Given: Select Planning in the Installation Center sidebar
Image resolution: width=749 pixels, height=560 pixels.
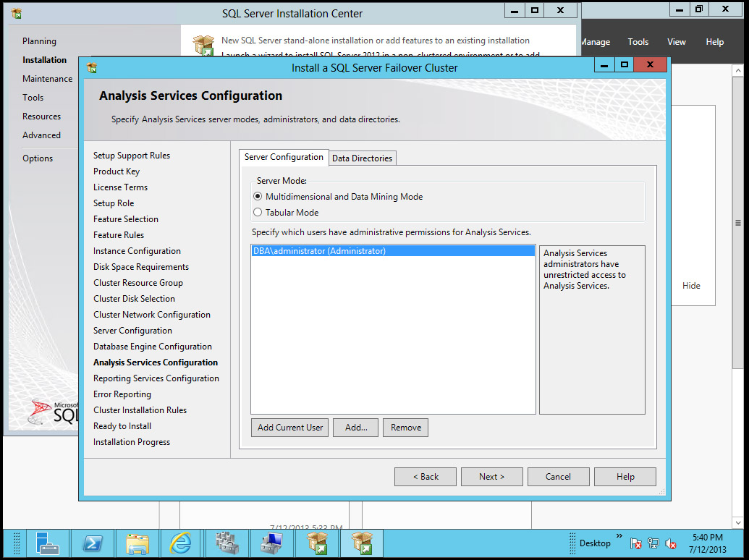Looking at the screenshot, I should (39, 41).
